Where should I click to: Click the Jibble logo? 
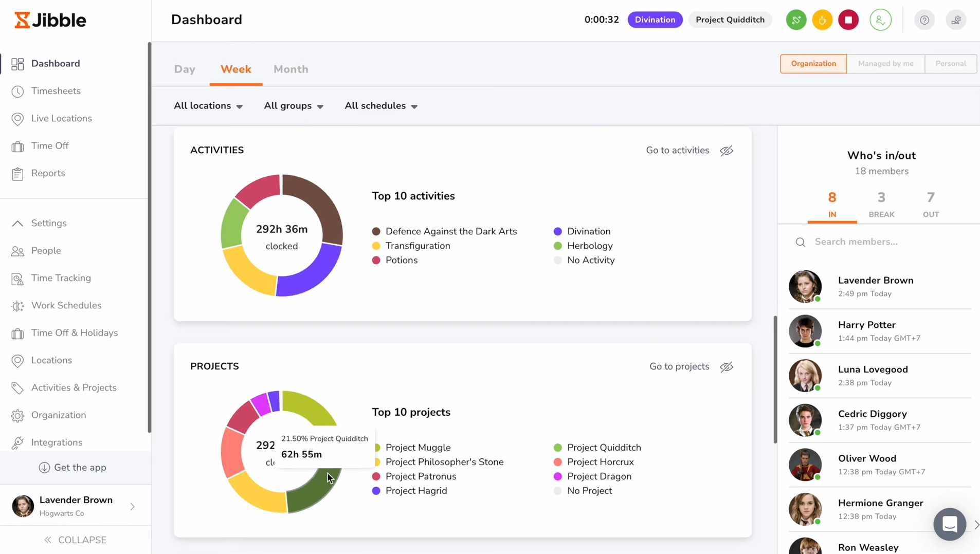tap(50, 20)
